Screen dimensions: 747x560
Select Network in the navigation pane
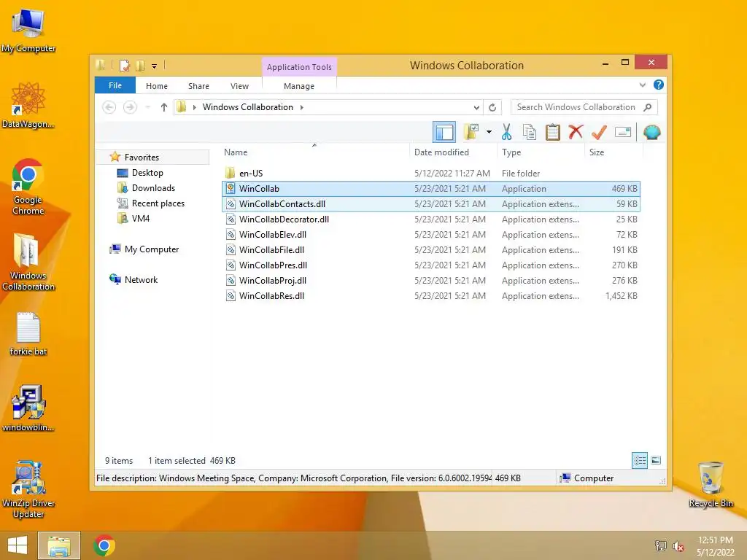tap(141, 280)
